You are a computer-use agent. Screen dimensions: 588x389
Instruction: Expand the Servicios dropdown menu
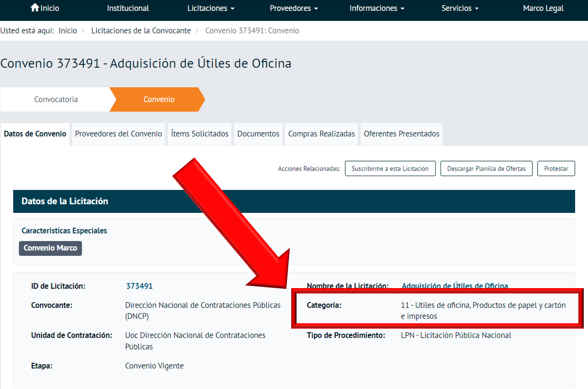point(460,8)
